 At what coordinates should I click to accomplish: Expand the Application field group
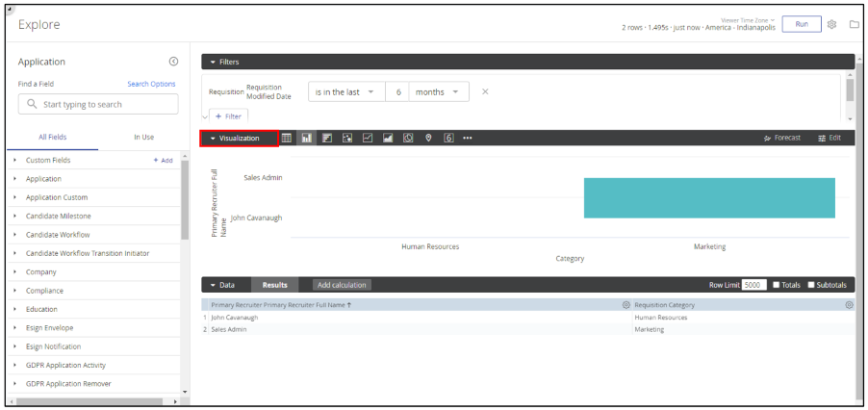point(15,179)
